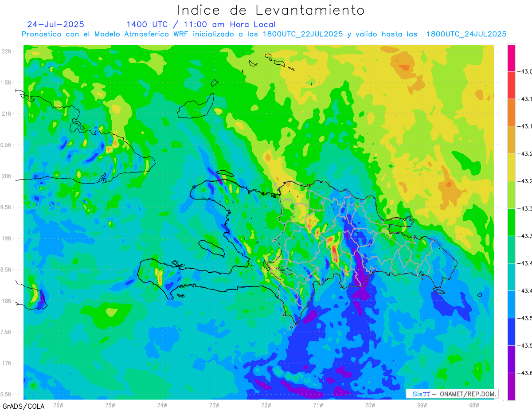The image size is (532, 411).
Task: Click the '71W' longitude label
Action: 318,405
